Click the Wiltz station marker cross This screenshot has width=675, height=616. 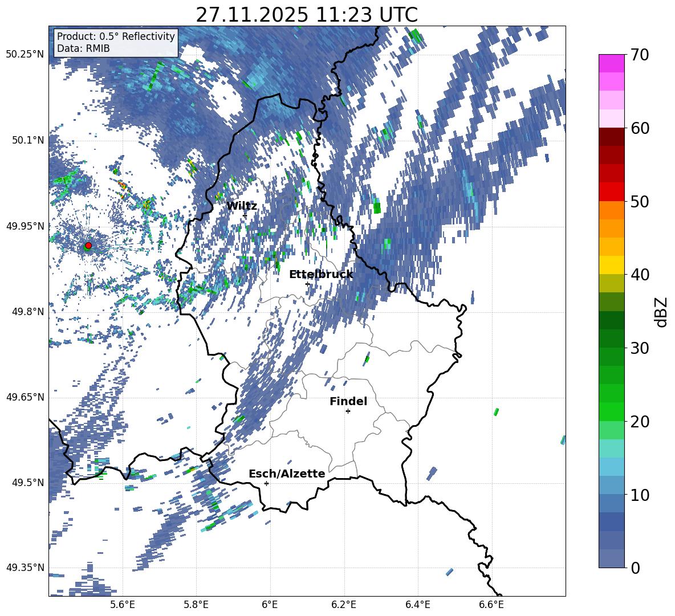245,215
